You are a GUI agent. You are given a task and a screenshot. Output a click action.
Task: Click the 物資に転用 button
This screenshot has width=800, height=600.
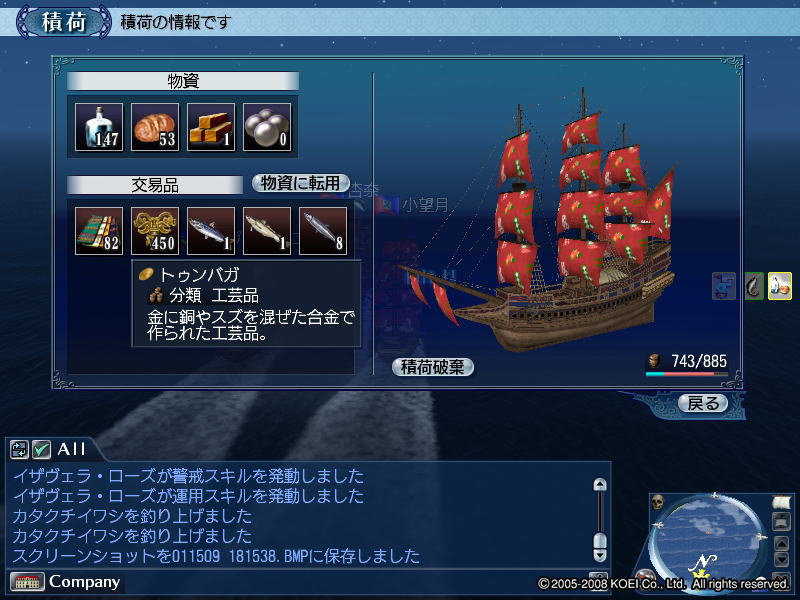coord(301,183)
